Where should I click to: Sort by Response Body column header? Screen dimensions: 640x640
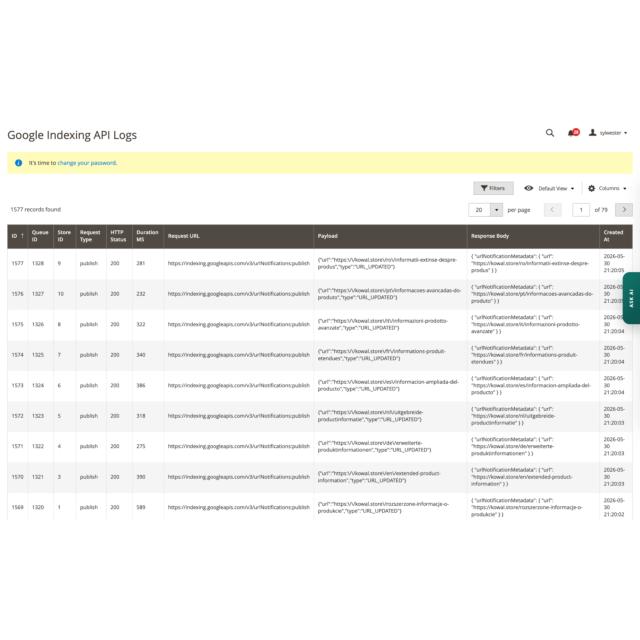[533, 236]
